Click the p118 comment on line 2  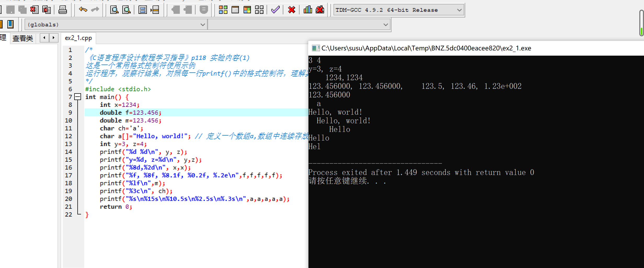tap(168, 58)
